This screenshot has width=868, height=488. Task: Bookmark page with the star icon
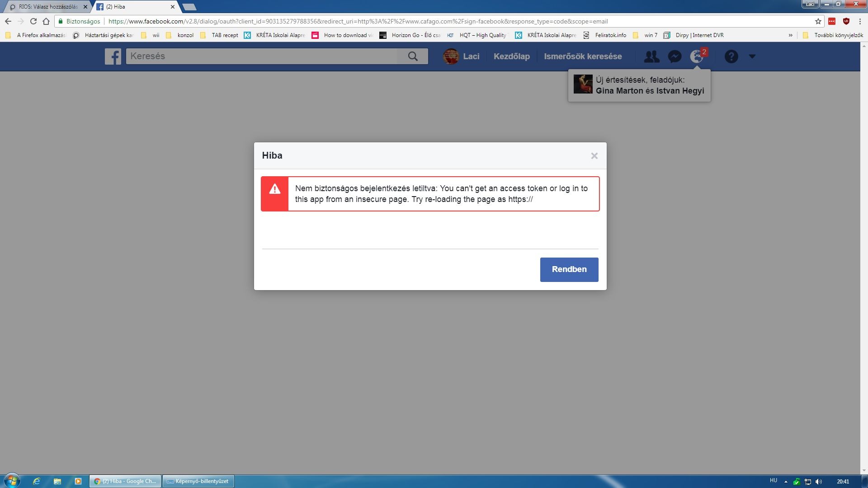pos(818,21)
